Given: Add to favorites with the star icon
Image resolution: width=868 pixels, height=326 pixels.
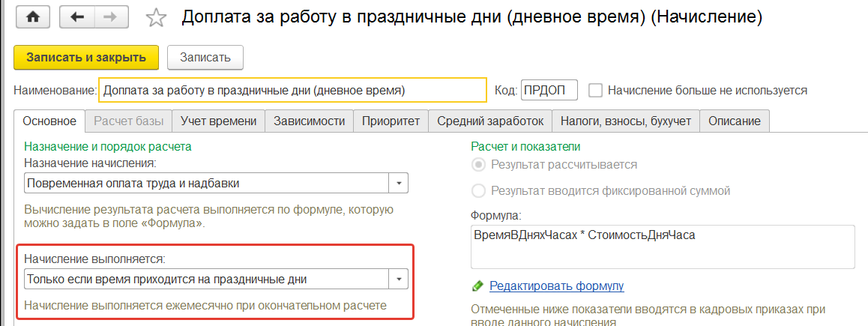Looking at the screenshot, I should point(156,18).
